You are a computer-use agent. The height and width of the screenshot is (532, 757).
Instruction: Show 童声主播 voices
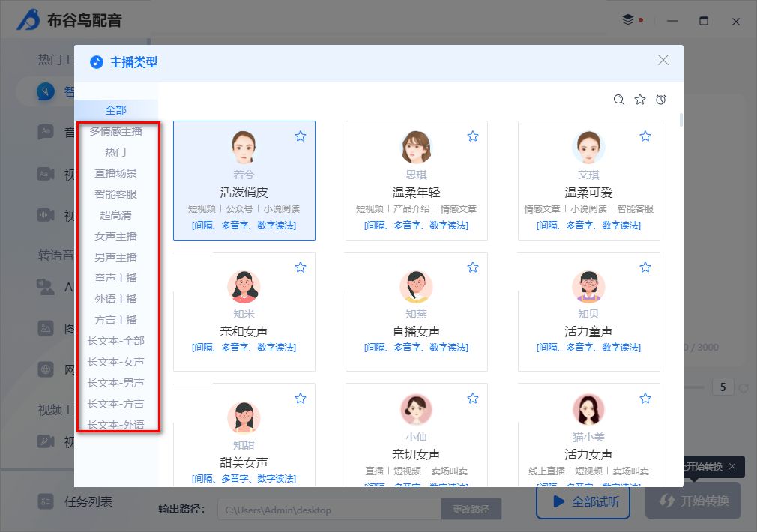click(x=116, y=278)
